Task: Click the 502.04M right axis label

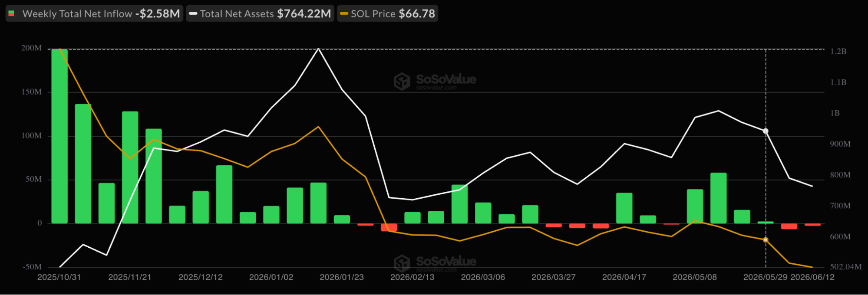Action: coord(845,267)
